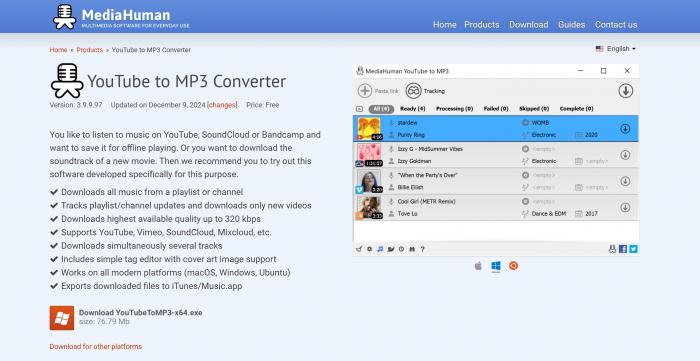Click the Start all downloads arrow in the toolbar
This screenshot has height=361, width=700.
(x=625, y=91)
